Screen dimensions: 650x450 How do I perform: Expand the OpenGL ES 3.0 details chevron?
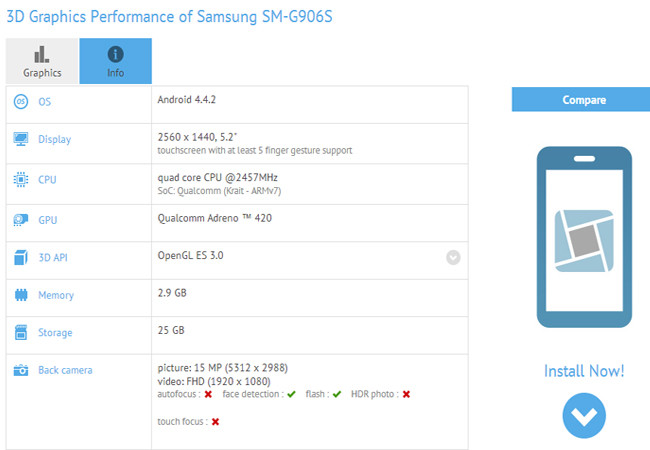point(453,257)
